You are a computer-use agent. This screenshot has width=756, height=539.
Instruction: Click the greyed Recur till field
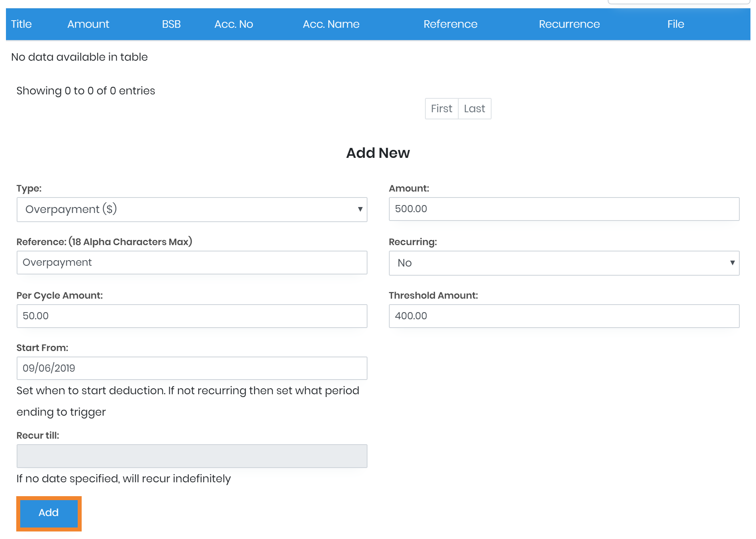click(192, 456)
